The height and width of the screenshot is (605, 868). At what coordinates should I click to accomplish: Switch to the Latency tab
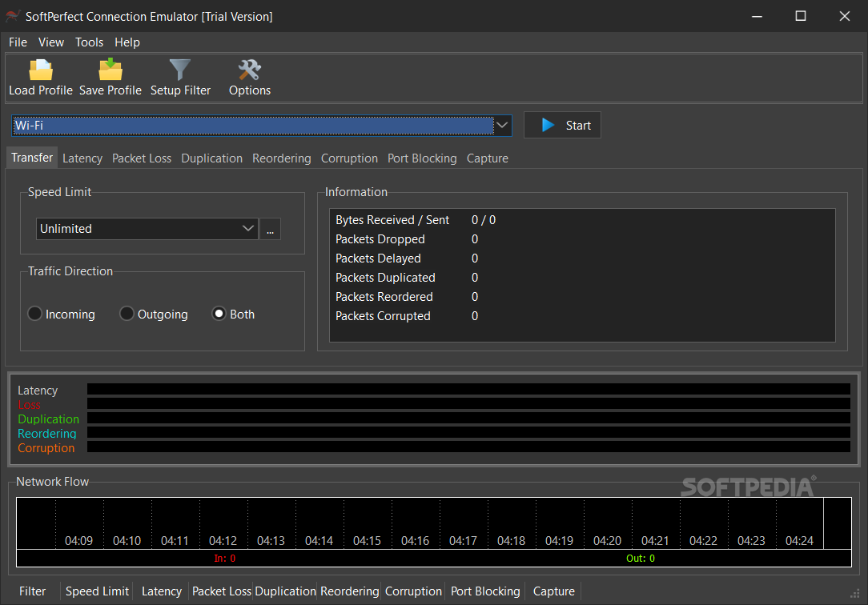coord(82,158)
